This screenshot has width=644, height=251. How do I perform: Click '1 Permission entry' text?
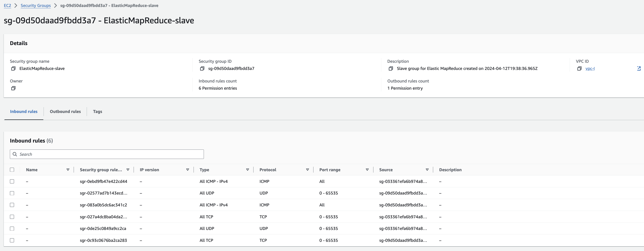pos(405,88)
